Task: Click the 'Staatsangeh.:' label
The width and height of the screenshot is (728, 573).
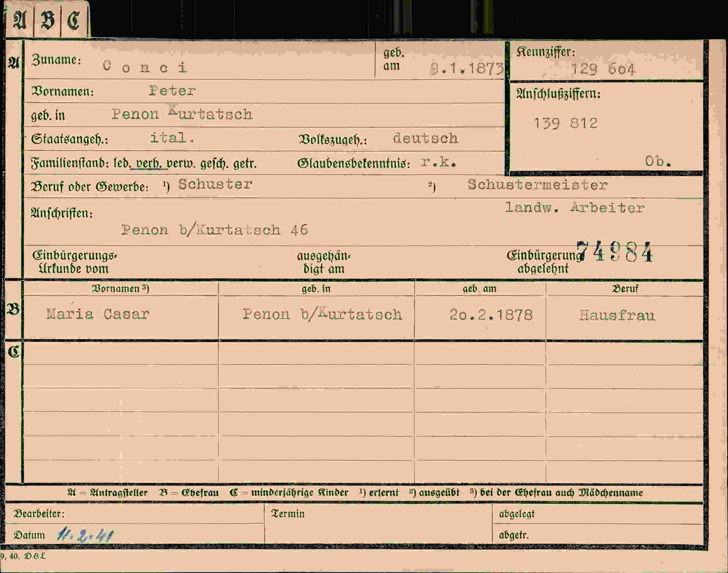Action: coord(70,139)
